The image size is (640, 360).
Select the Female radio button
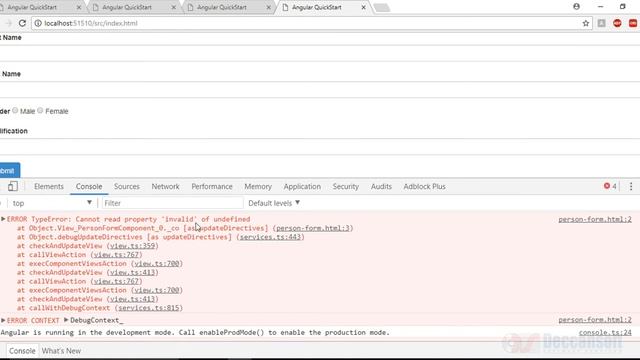(40, 111)
